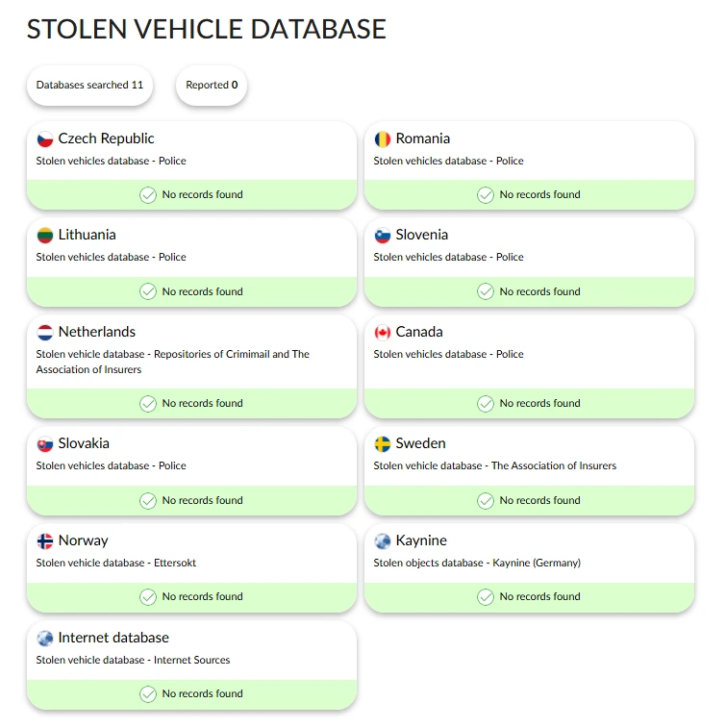Image resolution: width=726 pixels, height=728 pixels.
Task: Click the Sweden flag icon
Action: pyautogui.click(x=383, y=444)
